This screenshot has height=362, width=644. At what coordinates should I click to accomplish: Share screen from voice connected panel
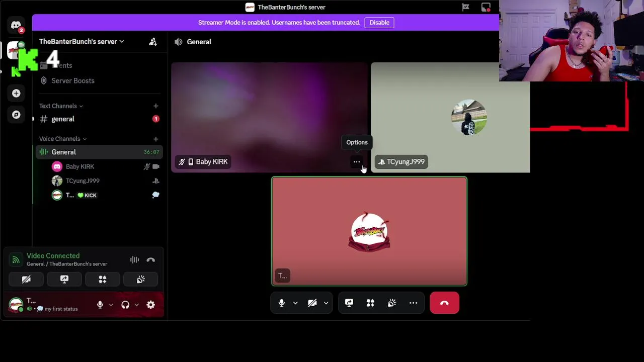pos(64,279)
